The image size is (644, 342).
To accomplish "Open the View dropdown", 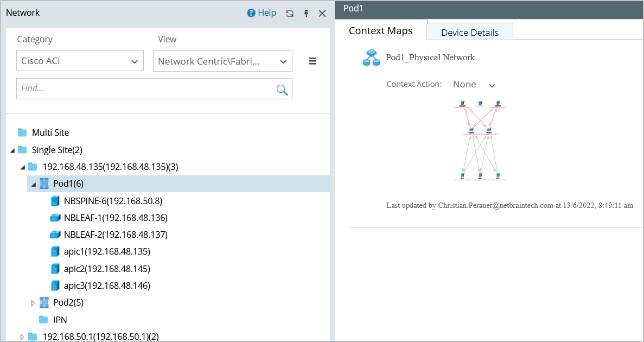I will coord(222,61).
